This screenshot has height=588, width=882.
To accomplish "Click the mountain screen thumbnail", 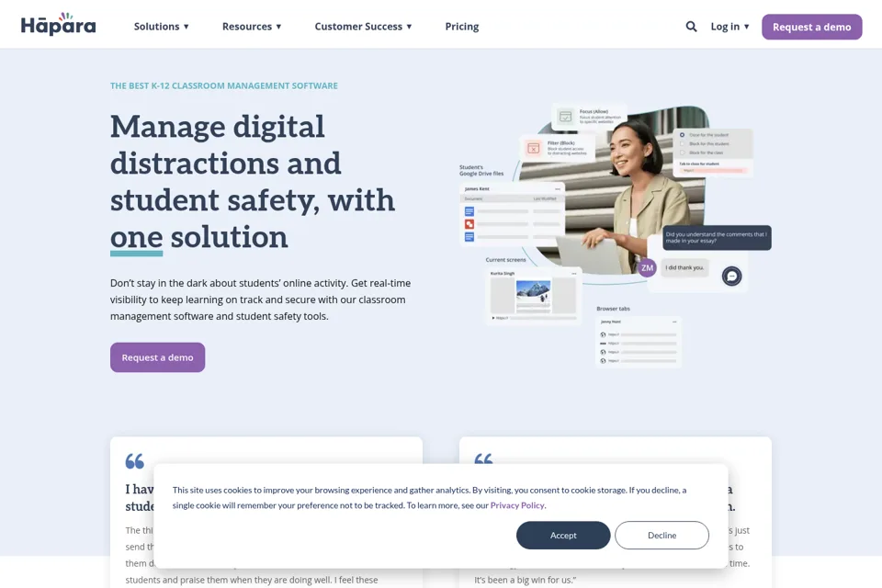I will [x=533, y=295].
